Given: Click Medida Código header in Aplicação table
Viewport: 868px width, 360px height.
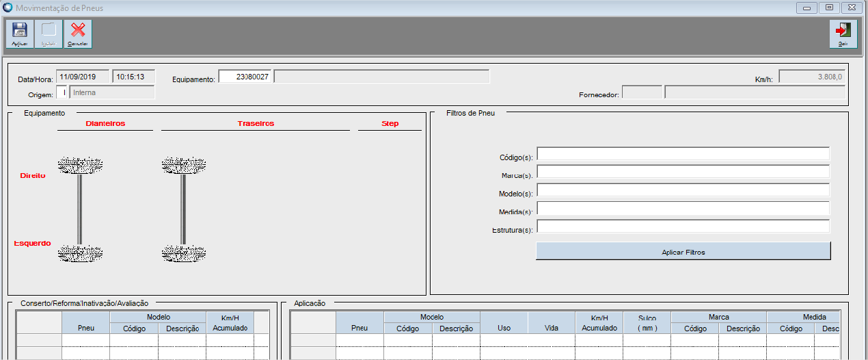Looking at the screenshot, I should [x=791, y=328].
